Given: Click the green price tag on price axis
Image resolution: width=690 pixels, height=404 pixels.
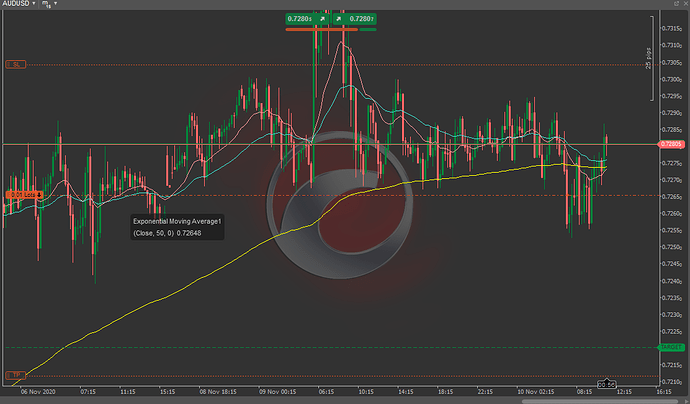Looking at the screenshot, I should [x=668, y=347].
